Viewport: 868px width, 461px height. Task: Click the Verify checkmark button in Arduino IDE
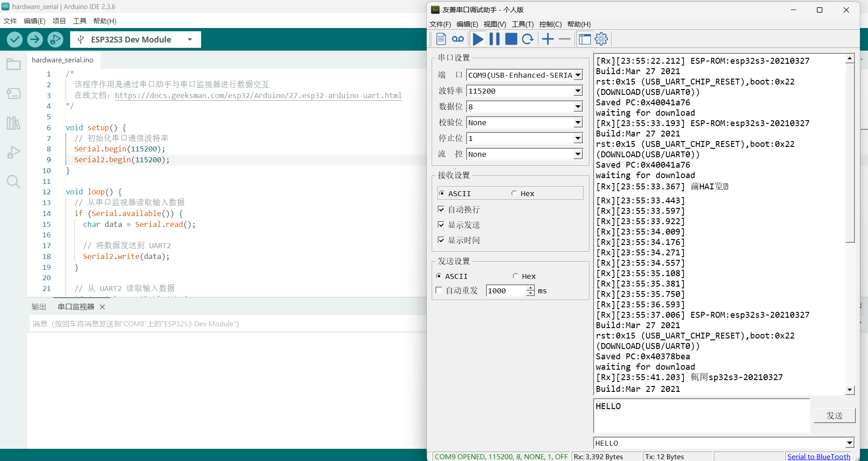[15, 40]
